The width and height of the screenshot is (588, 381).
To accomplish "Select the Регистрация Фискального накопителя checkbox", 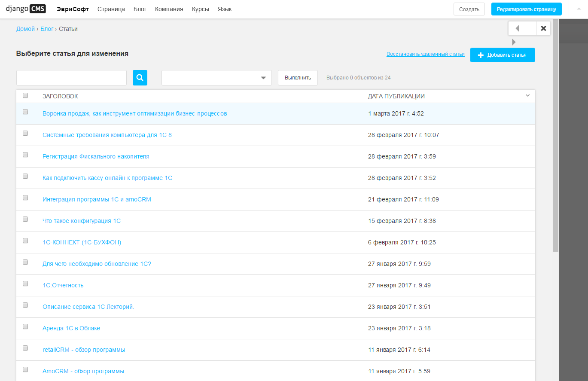I will (x=25, y=155).
